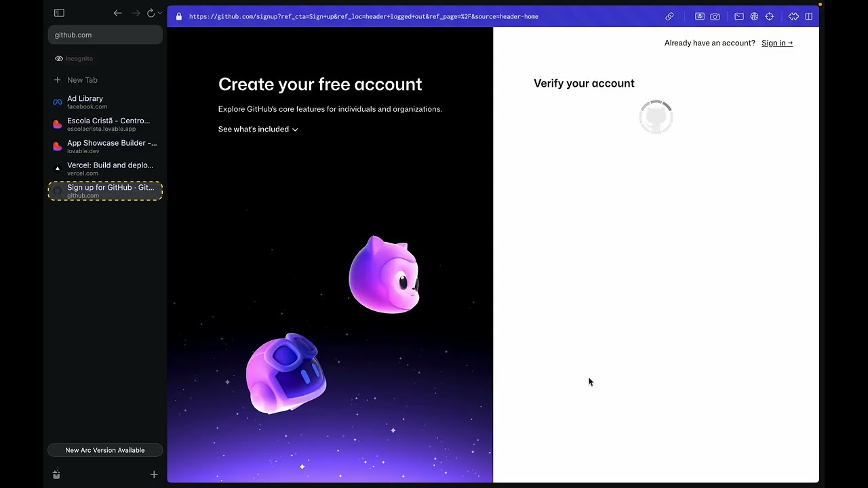
Task: Open the developer console icon
Action: coord(739,16)
